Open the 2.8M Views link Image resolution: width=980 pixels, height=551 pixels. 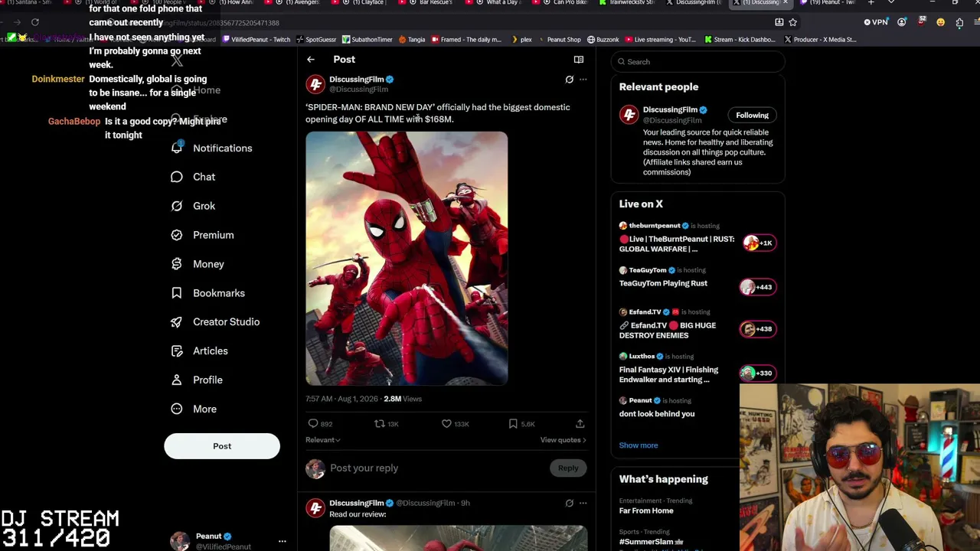[403, 399]
